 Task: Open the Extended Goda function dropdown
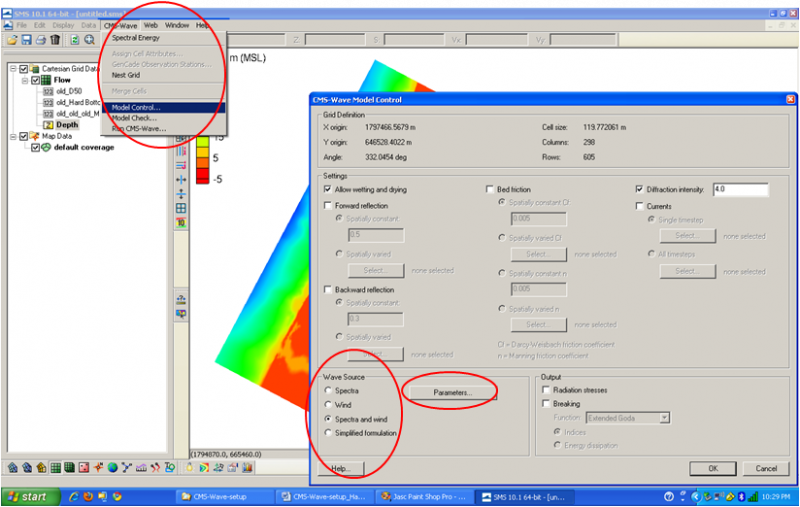(664, 418)
